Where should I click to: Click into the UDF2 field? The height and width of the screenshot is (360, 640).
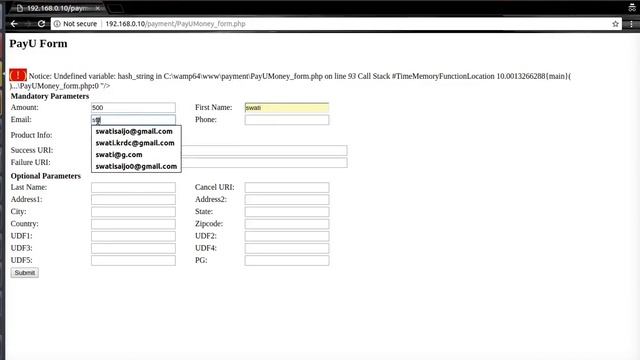pos(287,236)
